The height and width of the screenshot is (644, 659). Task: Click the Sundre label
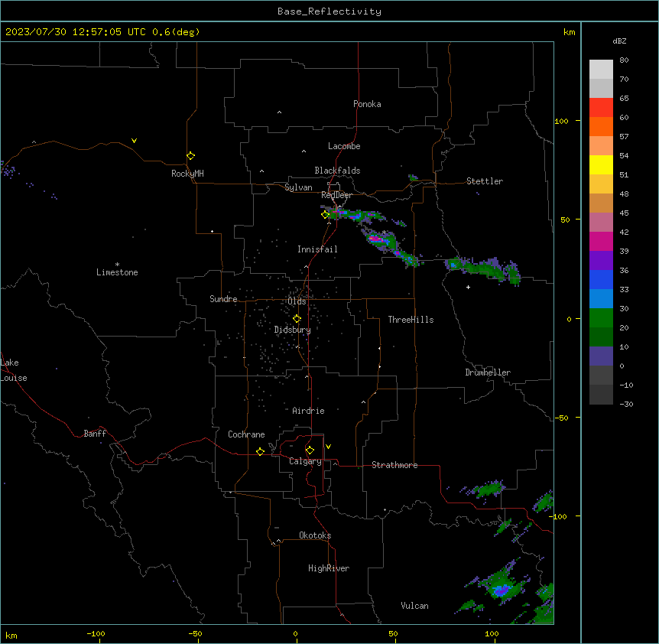coord(223,299)
